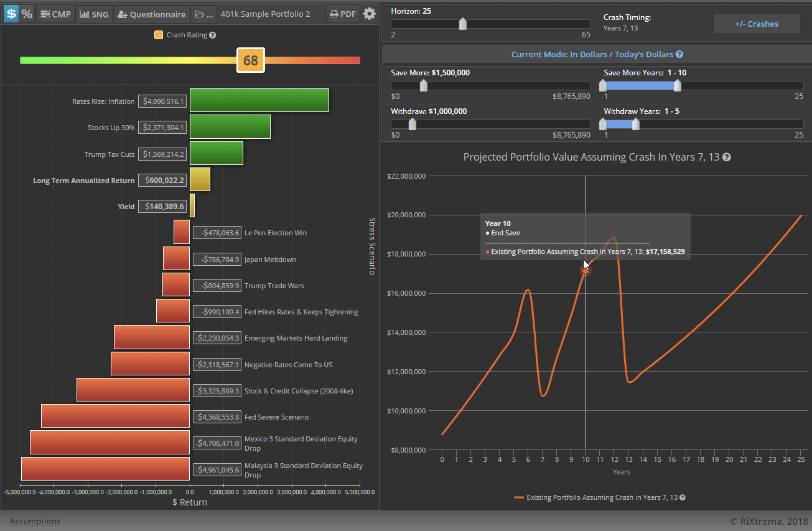Screen dimensions: 812x531
Task: Click help icon beside Current Mode text
Action: click(x=679, y=55)
